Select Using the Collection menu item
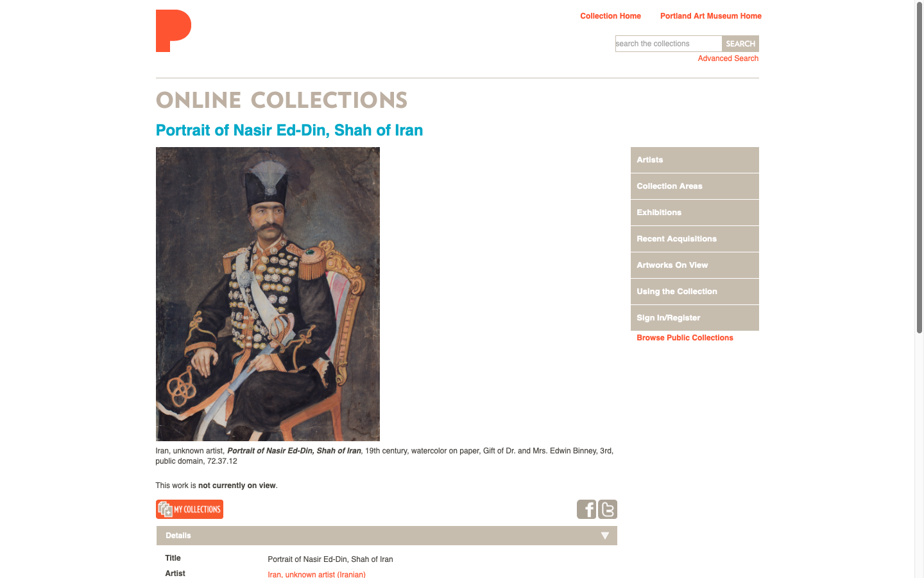 tap(695, 292)
